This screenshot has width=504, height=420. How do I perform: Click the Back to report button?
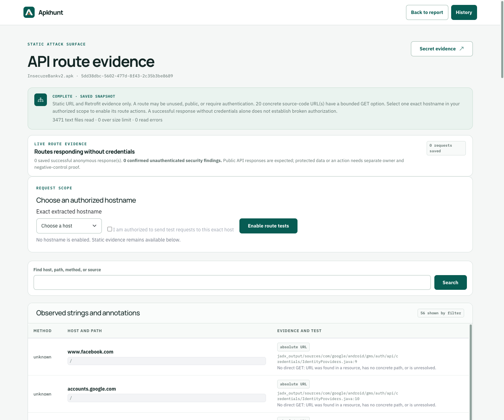click(427, 12)
